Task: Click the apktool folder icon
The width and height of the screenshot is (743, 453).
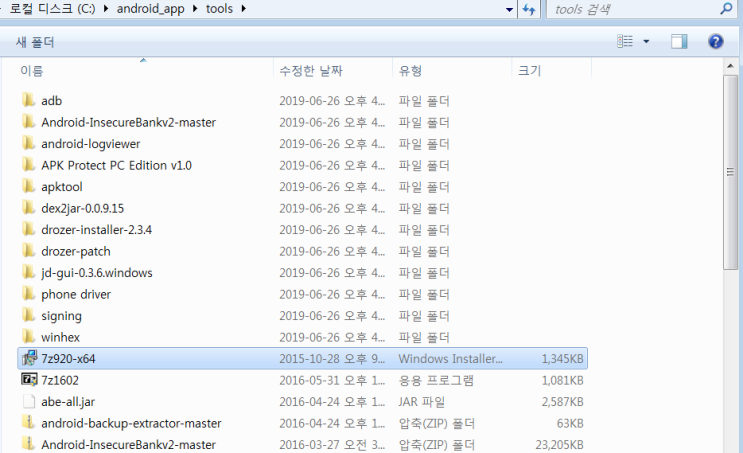Action: point(28,186)
